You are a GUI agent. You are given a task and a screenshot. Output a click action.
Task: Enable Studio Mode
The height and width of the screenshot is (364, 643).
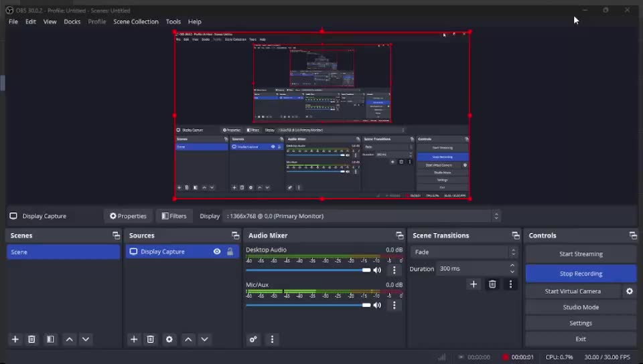coord(581,307)
